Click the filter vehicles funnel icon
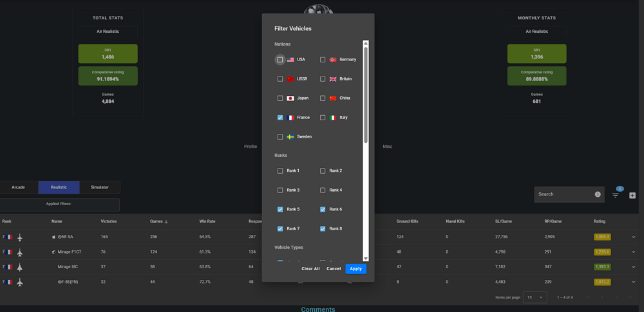 coord(616,195)
